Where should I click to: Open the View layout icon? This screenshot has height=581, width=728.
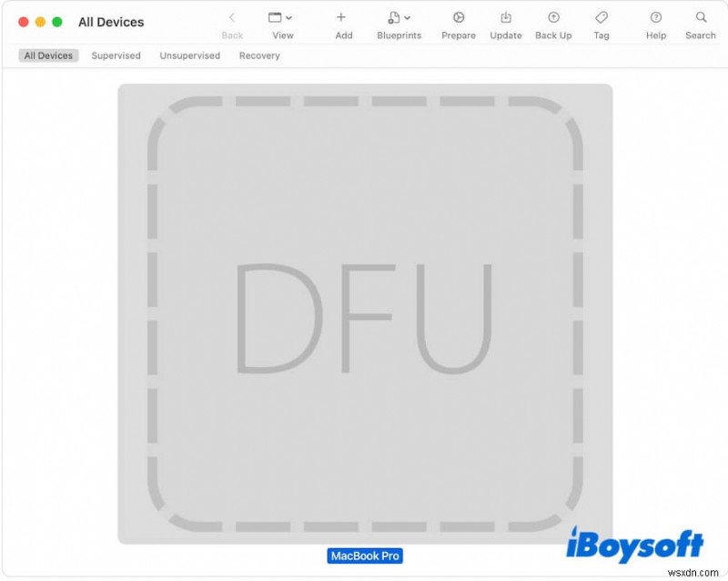(x=275, y=17)
